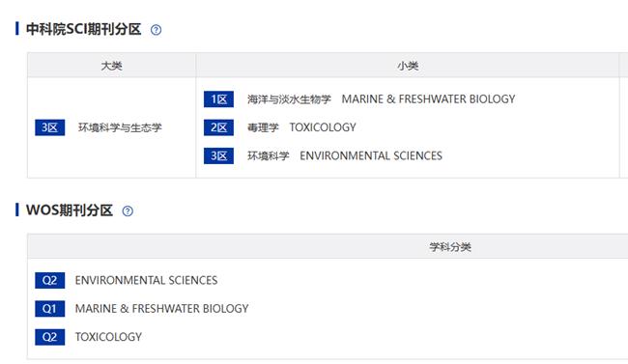Open help icon beside WOS期刊分区
The width and height of the screenshot is (628, 364).
(x=128, y=211)
